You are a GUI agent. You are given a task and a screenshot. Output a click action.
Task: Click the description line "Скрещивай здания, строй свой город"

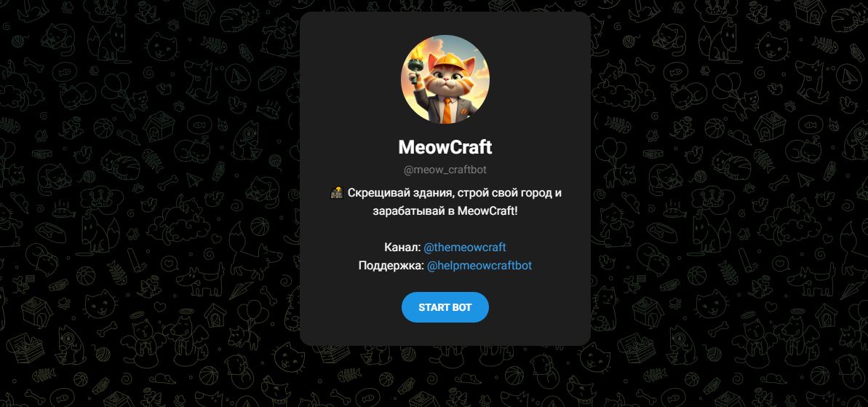click(450, 193)
